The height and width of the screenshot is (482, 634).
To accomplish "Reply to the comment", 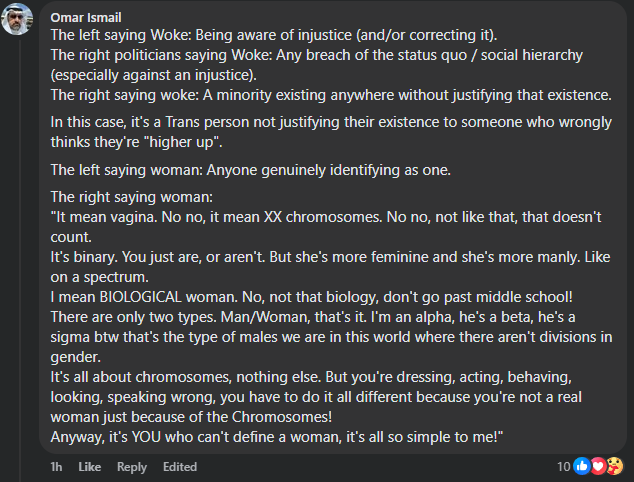I will click(131, 467).
